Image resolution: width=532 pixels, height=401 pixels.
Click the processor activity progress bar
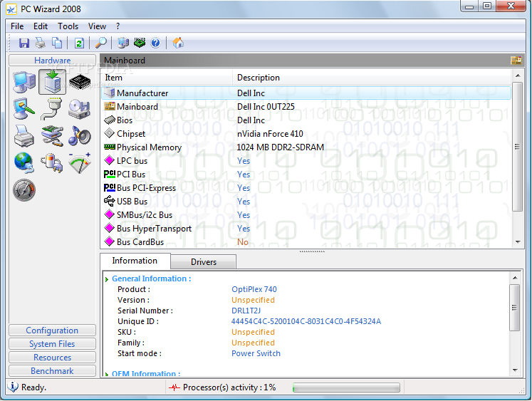click(x=346, y=387)
